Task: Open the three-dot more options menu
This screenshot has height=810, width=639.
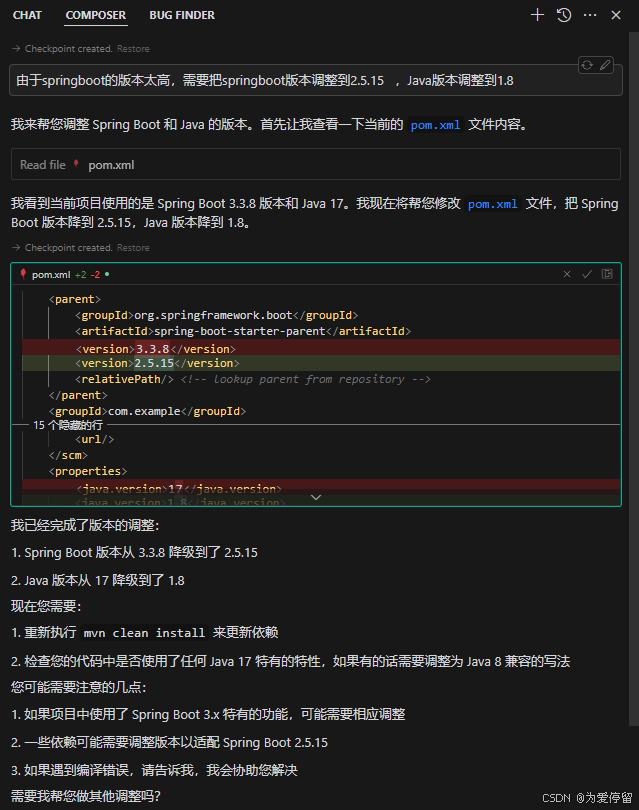Action: [590, 15]
